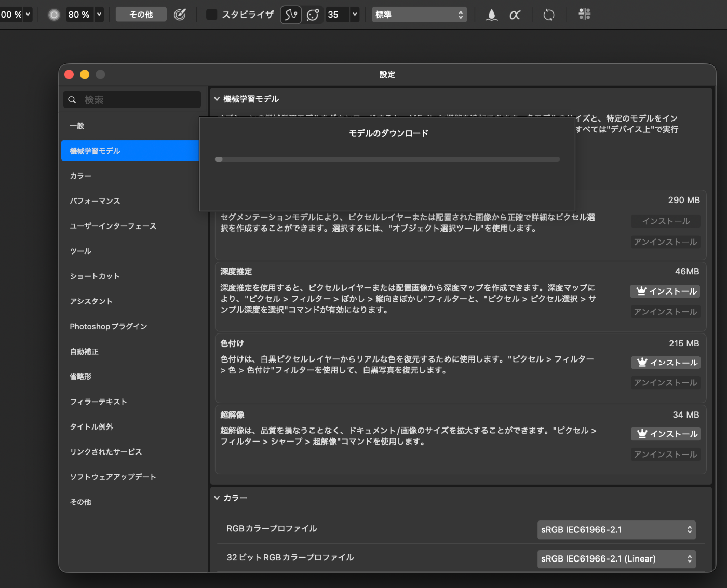The width and height of the screenshot is (727, 588).
Task: Collapse the カラー section chevron
Action: [x=217, y=498]
